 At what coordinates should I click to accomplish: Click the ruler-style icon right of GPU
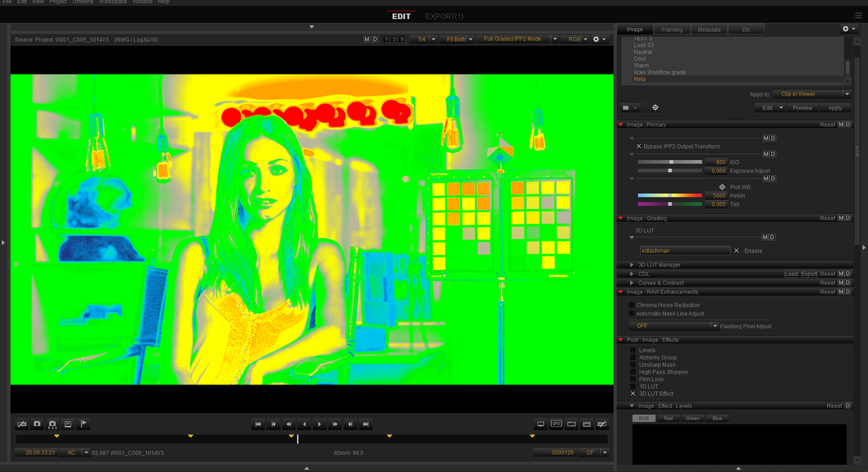coord(571,425)
